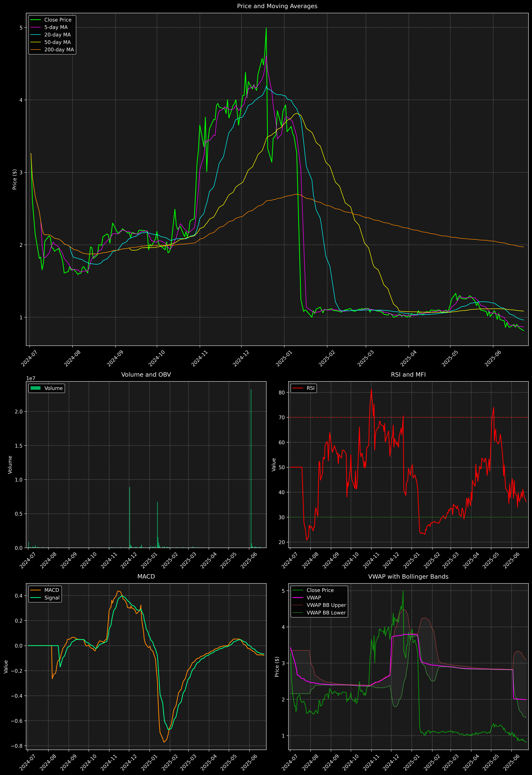Image resolution: width=532 pixels, height=775 pixels.
Task: Click the '2025-01' x-axis tick of the top chart
Action: 283,358
